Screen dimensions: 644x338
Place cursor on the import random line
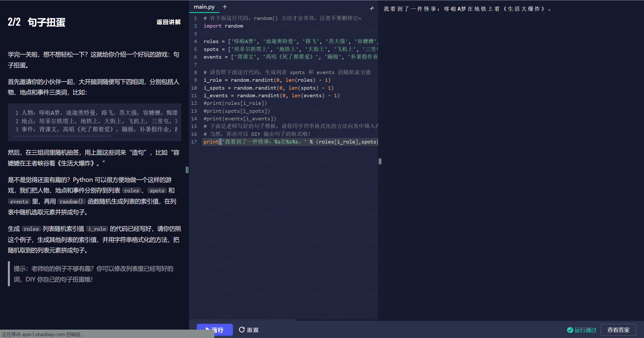(x=223, y=26)
